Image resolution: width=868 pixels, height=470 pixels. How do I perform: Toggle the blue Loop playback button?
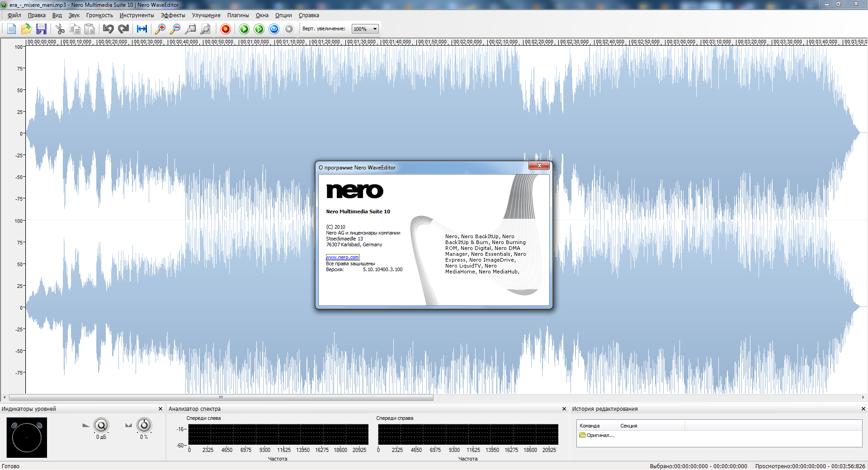click(x=274, y=29)
